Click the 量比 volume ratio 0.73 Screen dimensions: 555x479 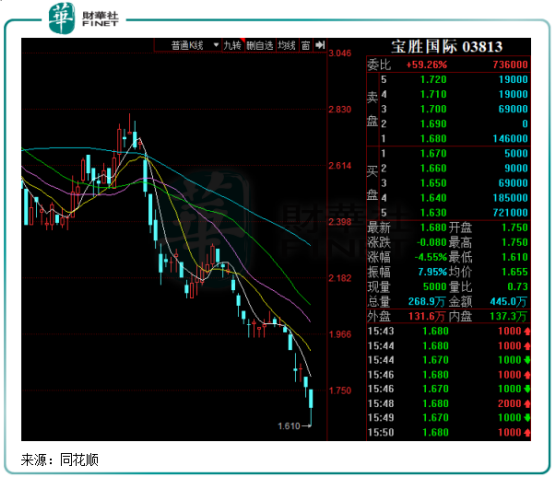[x=517, y=287]
